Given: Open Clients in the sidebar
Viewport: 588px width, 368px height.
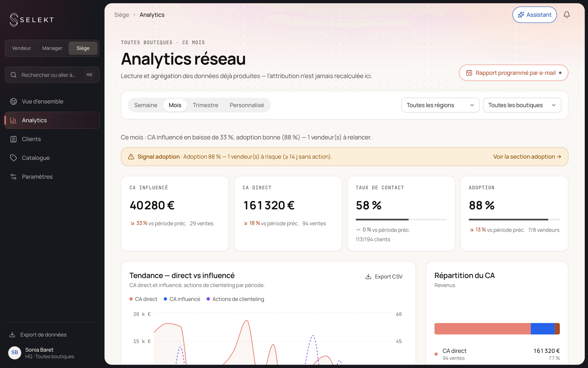Looking at the screenshot, I should pyautogui.click(x=52, y=139).
